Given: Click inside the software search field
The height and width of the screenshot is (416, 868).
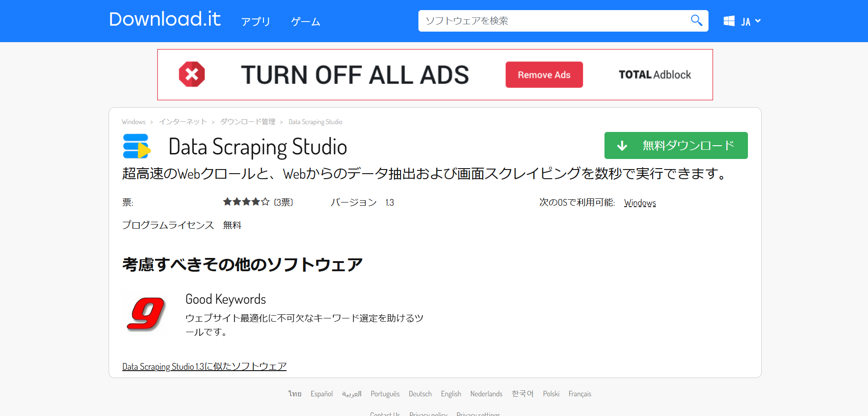Looking at the screenshot, I should (x=527, y=21).
